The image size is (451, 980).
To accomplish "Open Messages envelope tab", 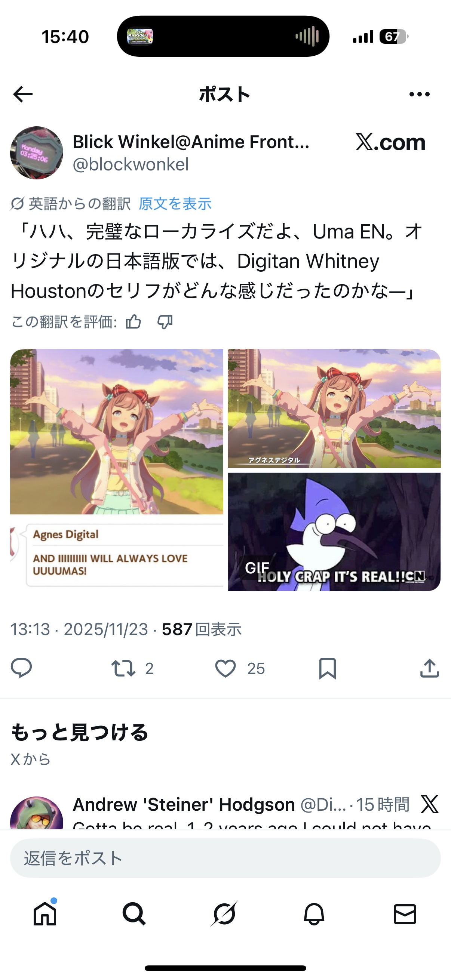I will point(405,914).
